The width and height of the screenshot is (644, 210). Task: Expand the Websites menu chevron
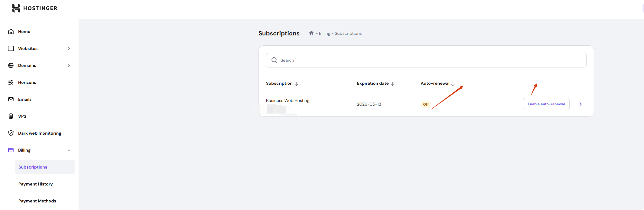(69, 48)
